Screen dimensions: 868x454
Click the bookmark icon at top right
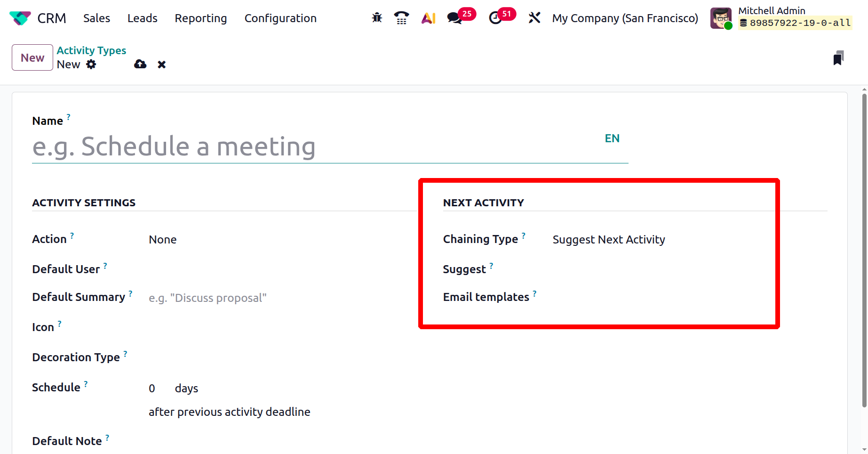(x=838, y=58)
